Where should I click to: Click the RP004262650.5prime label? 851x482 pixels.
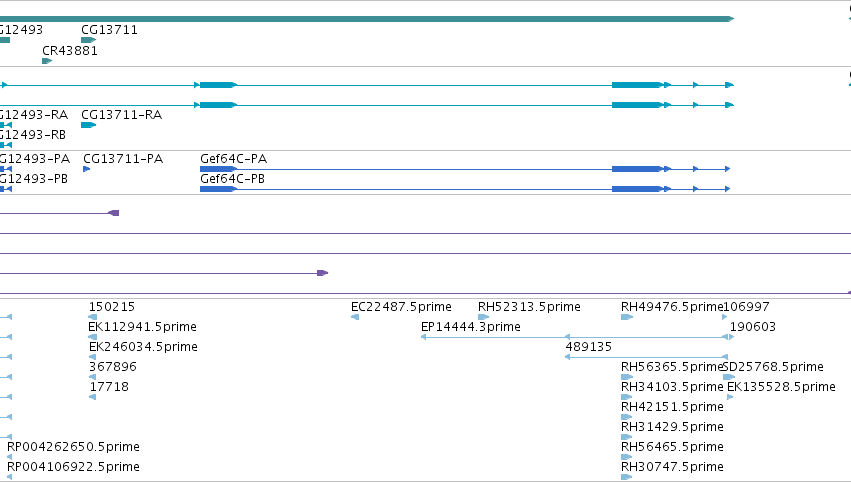pos(73,447)
